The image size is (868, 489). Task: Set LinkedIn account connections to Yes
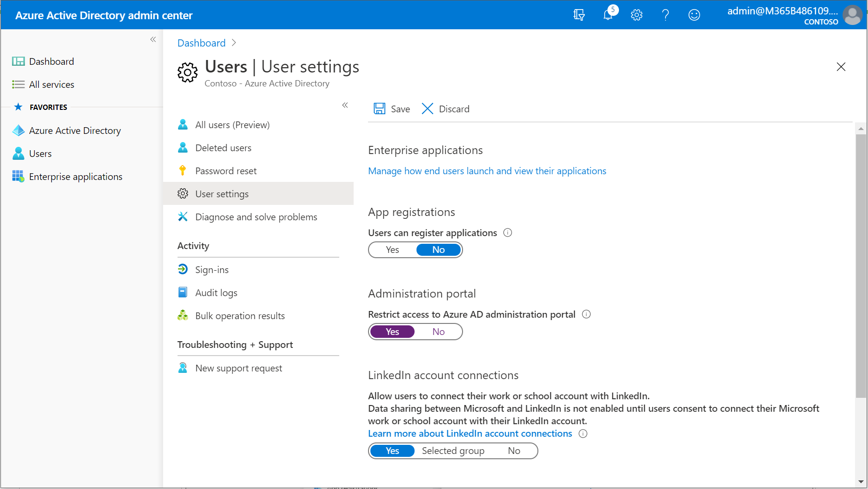pos(392,451)
